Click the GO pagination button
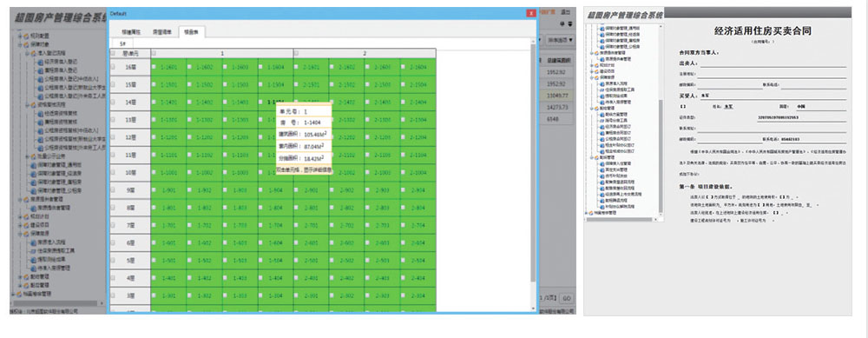 (x=566, y=298)
